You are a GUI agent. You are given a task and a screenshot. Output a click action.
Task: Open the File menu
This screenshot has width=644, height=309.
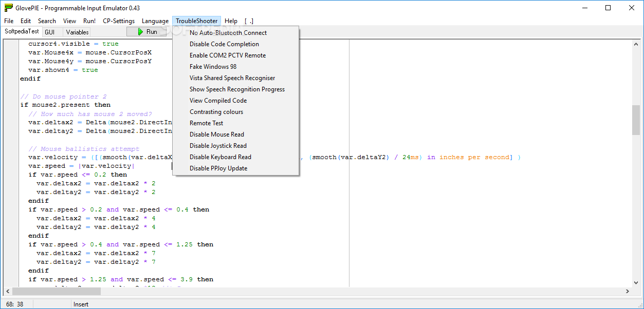[x=9, y=21]
